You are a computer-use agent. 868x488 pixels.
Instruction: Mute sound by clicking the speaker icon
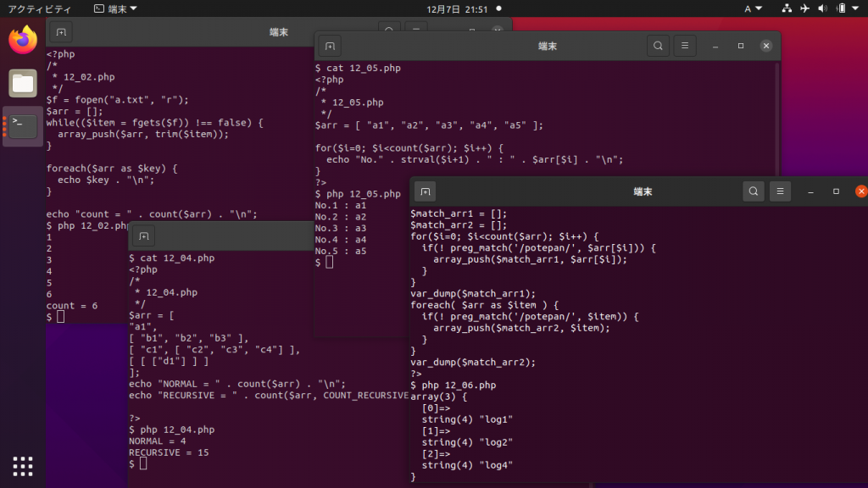coord(821,9)
